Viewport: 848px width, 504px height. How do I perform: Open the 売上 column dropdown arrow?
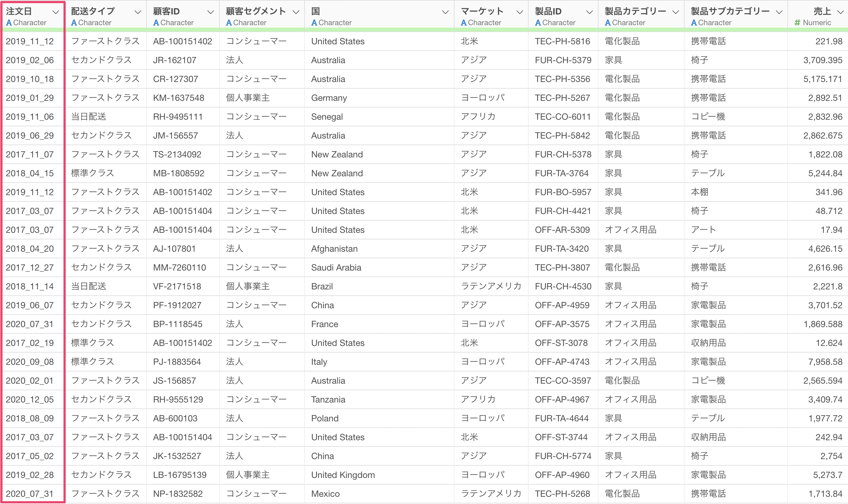click(840, 12)
